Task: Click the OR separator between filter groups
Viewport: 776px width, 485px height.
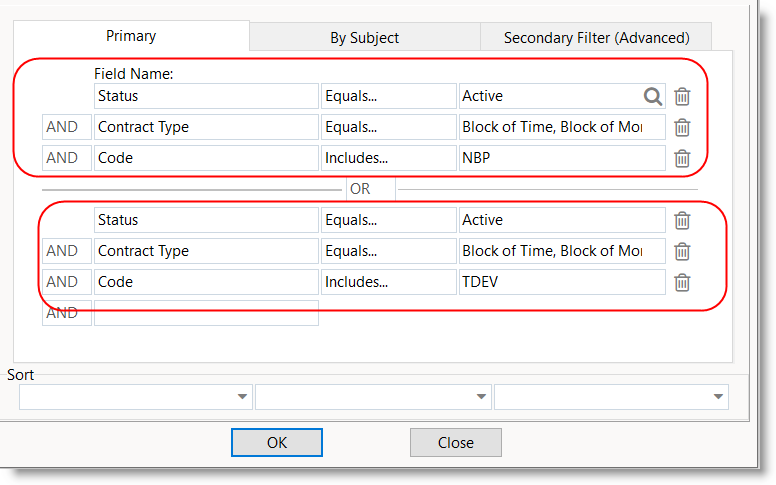Action: click(359, 189)
